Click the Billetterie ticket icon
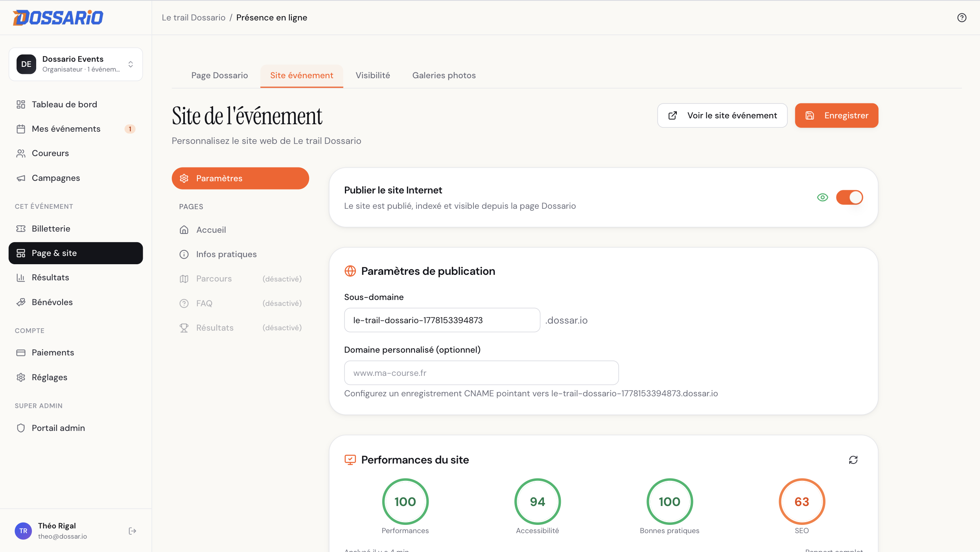Viewport: 980px width, 552px height. [x=21, y=229]
